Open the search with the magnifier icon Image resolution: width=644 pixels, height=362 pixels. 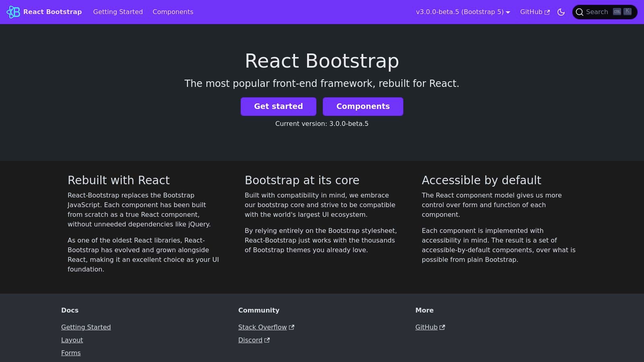pyautogui.click(x=580, y=12)
